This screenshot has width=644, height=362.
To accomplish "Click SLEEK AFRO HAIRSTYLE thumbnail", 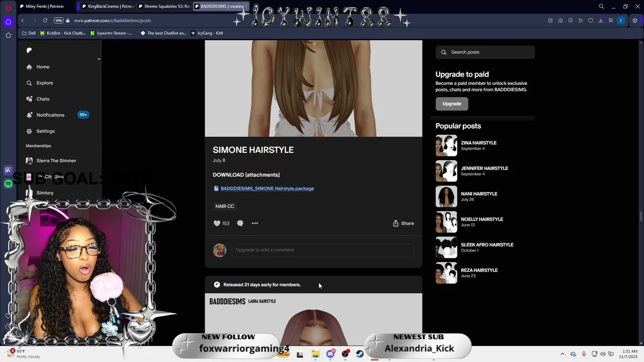I will click(x=446, y=247).
